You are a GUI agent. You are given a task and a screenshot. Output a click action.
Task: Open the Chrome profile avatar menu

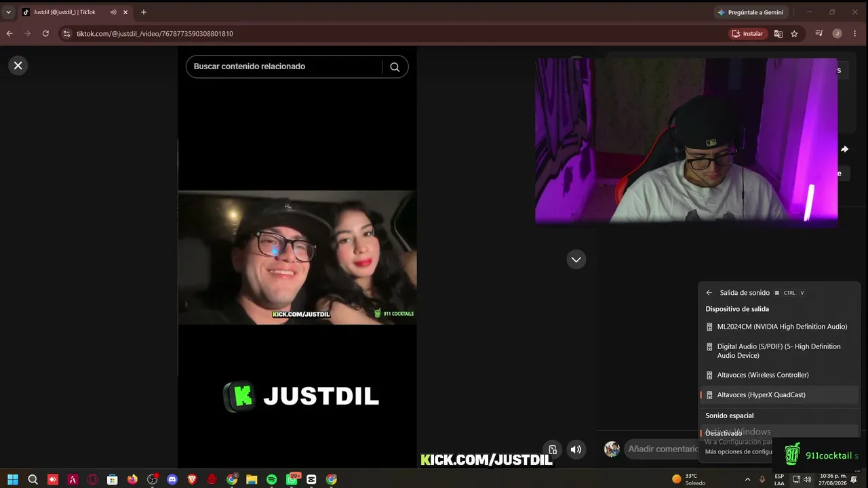pos(837,34)
